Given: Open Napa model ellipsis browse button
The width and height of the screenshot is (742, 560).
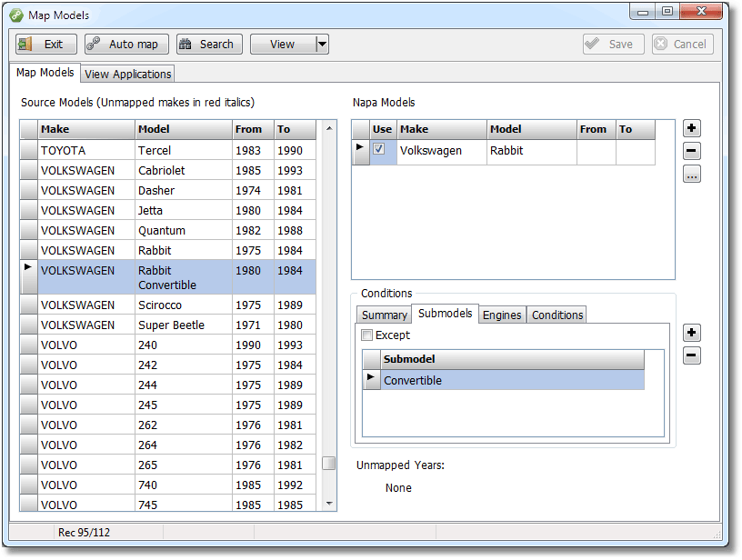Looking at the screenshot, I should (x=692, y=175).
